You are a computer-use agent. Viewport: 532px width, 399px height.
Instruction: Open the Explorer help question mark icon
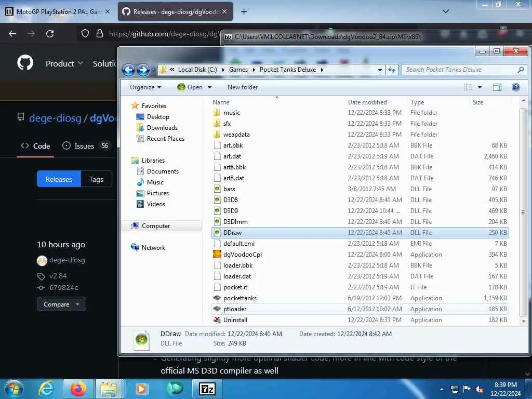[516, 87]
